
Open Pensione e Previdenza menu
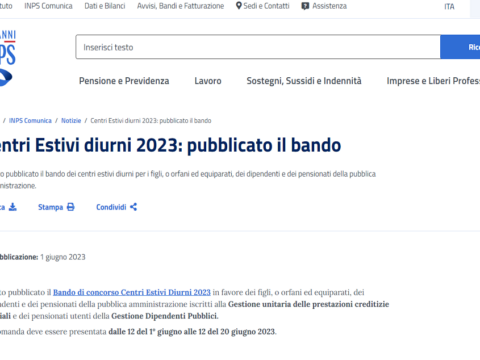[x=124, y=81]
